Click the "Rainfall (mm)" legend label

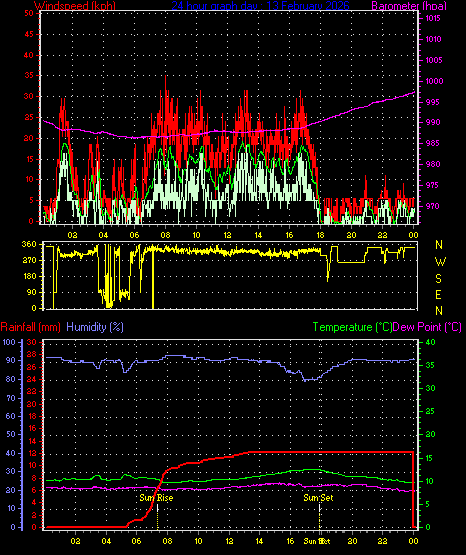click(x=30, y=327)
